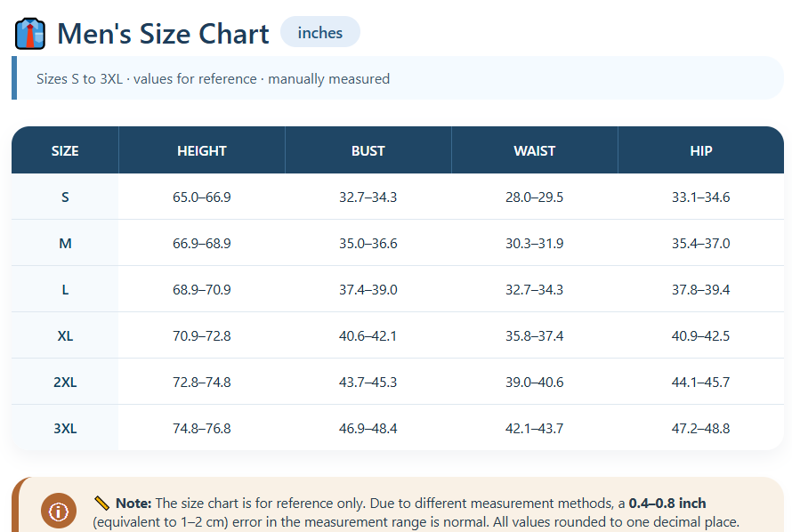Select the 3XL size row label
The image size is (792, 532).
point(65,429)
